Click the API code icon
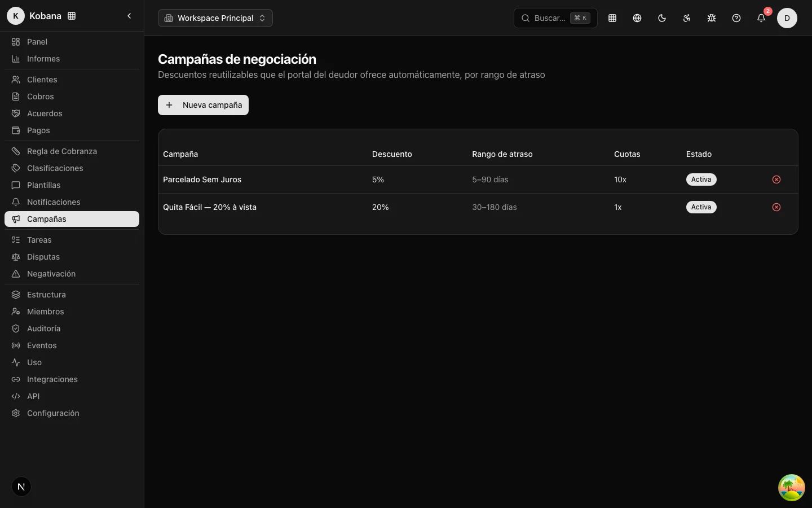Image resolution: width=812 pixels, height=508 pixels. point(16,396)
